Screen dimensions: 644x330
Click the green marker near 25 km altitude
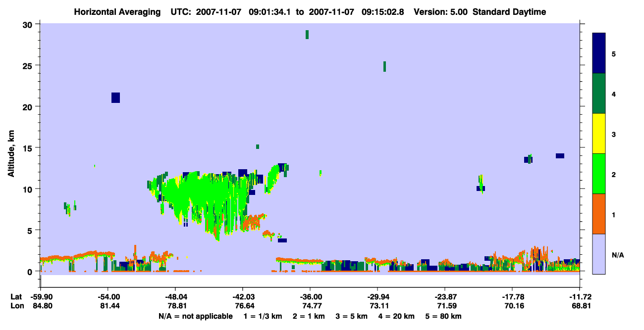(x=384, y=66)
